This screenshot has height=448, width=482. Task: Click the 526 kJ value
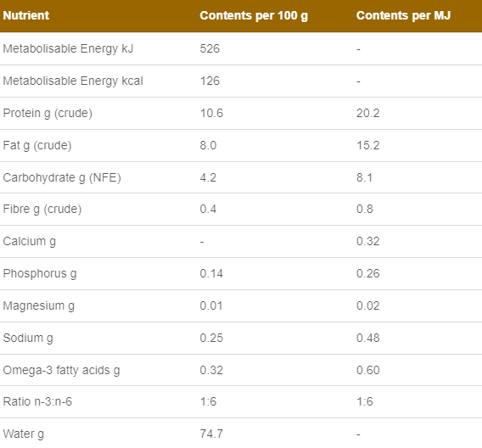(x=210, y=48)
